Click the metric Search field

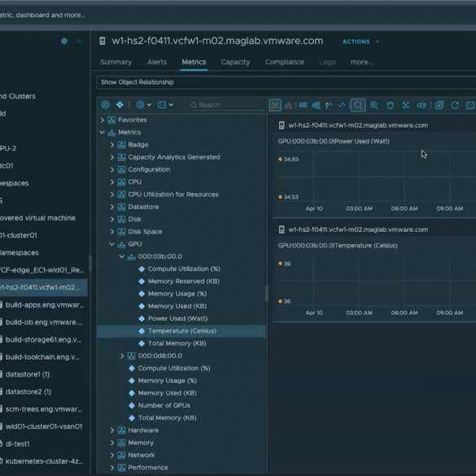(227, 105)
